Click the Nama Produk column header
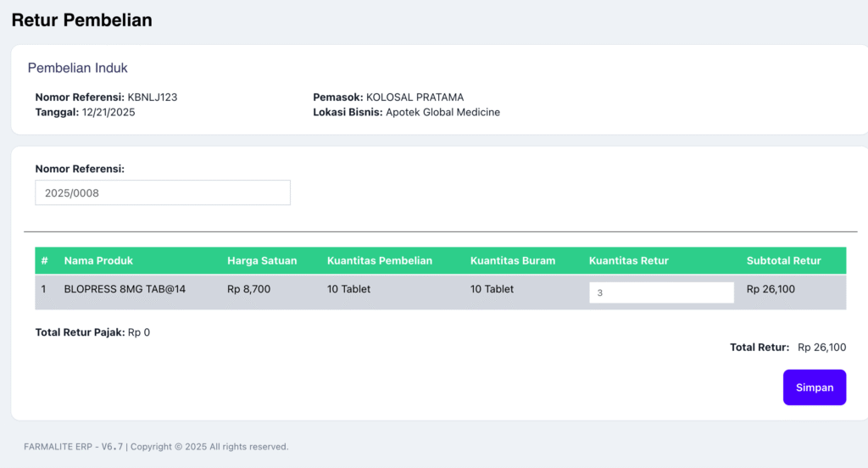868x468 pixels. click(98, 260)
